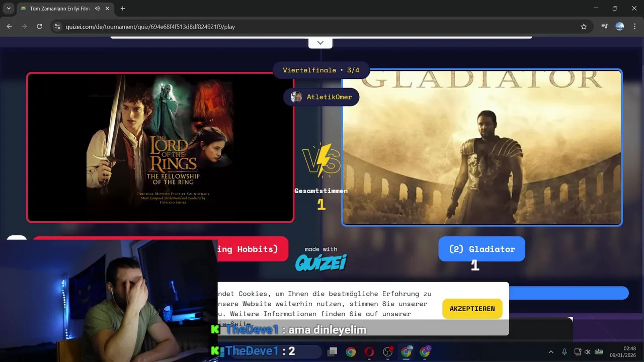Open OBS Studio from the taskbar

pyautogui.click(x=387, y=352)
